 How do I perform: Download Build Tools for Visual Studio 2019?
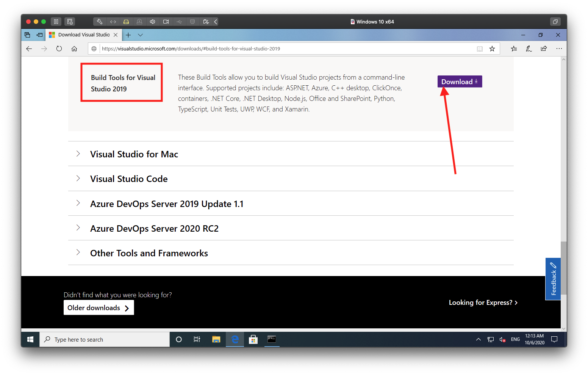click(x=460, y=82)
